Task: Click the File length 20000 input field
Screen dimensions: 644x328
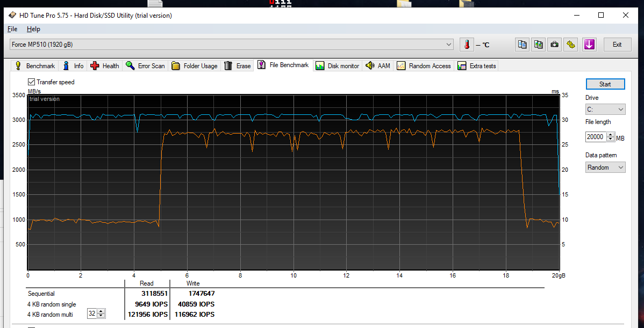Action: click(x=597, y=137)
